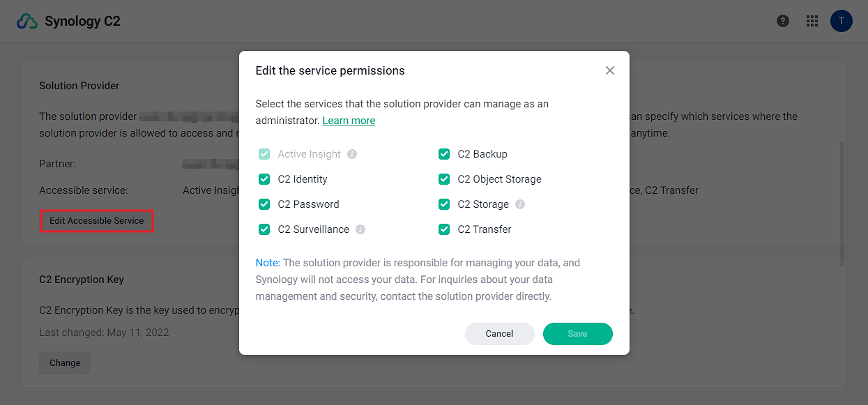Image resolution: width=868 pixels, height=405 pixels.
Task: Click the info icon beside C2 Storage
Action: 520,204
